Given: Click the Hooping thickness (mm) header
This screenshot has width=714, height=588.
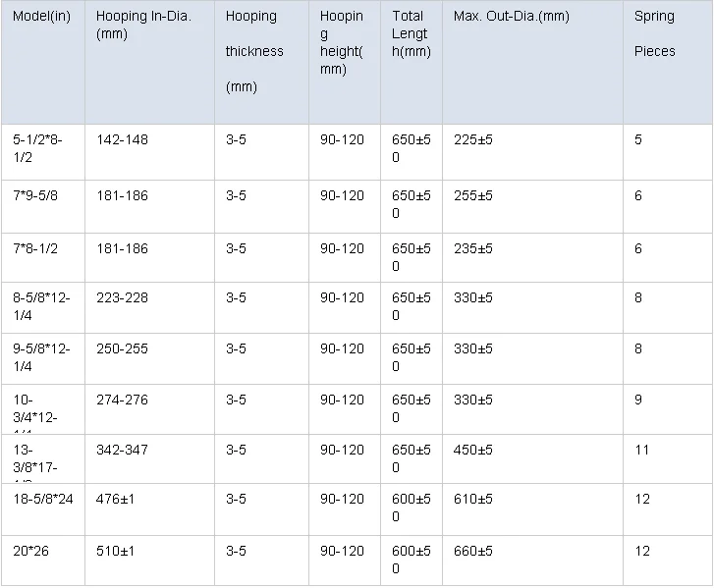Looking at the screenshot, I should click(x=253, y=51).
